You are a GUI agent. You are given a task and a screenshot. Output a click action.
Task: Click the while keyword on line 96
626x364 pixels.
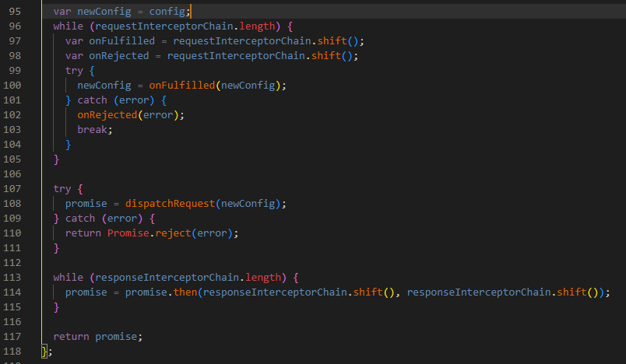(68, 26)
